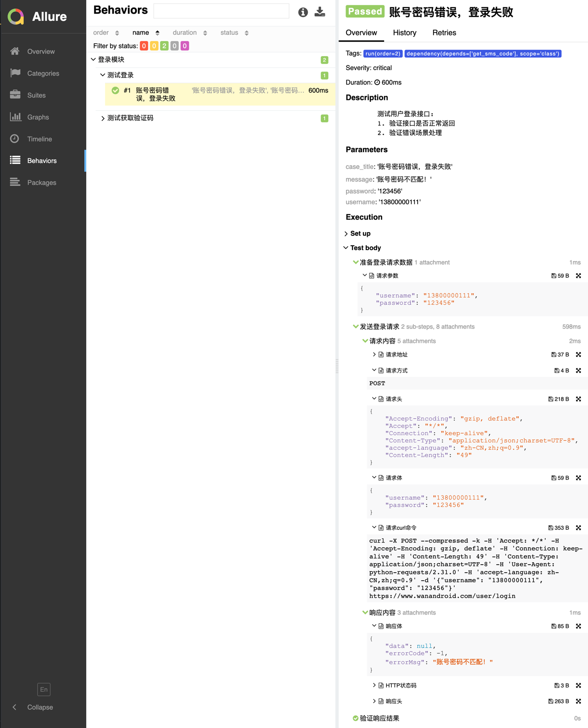Screen dimensions: 588x728
Task: Open 请求体 attachment fullscreen icon
Action: coord(579,478)
